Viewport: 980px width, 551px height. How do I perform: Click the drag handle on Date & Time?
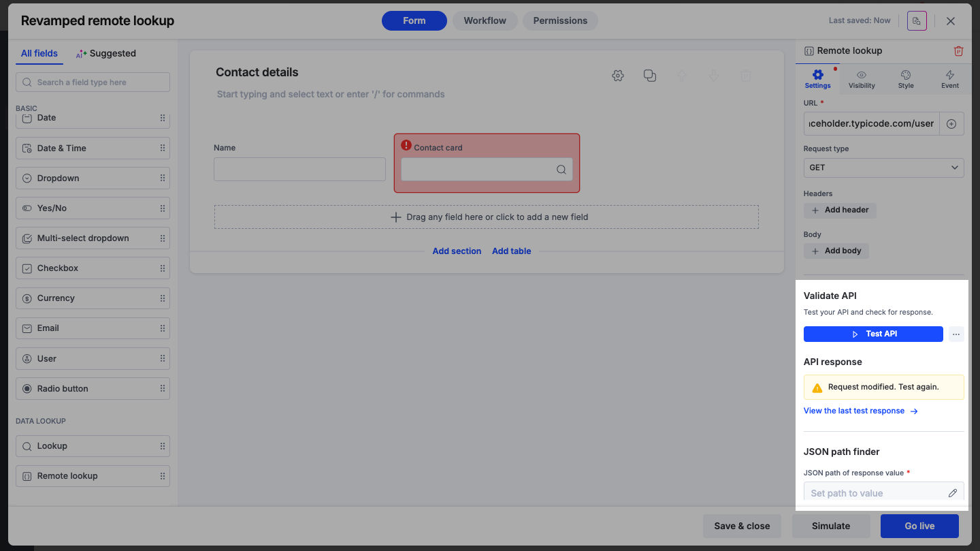tap(163, 148)
